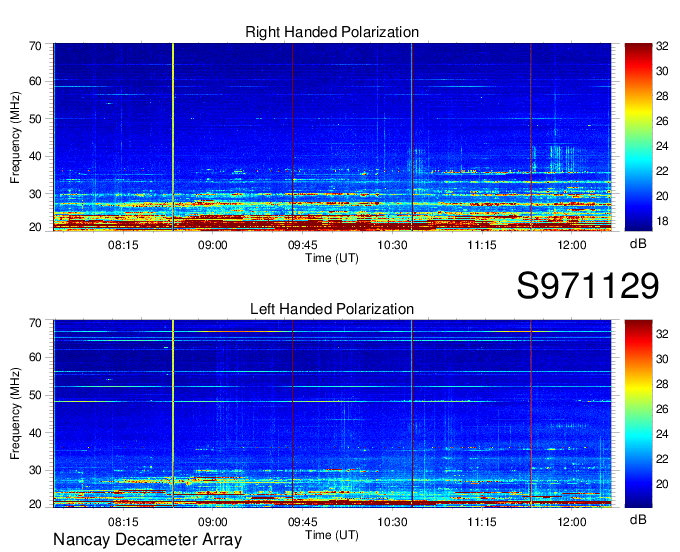Viewport: 680px width, 552px height.
Task: Click the 40 MHz tick on bottom plot
Action: pos(35,433)
